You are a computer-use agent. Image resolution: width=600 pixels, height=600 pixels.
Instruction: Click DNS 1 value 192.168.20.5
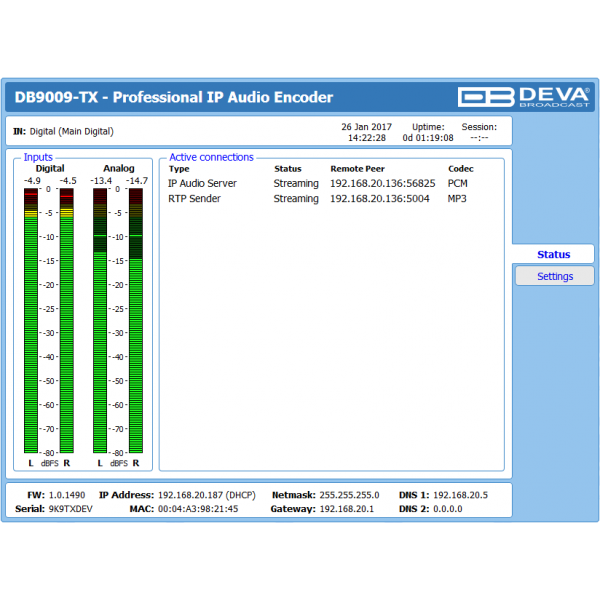point(460,495)
